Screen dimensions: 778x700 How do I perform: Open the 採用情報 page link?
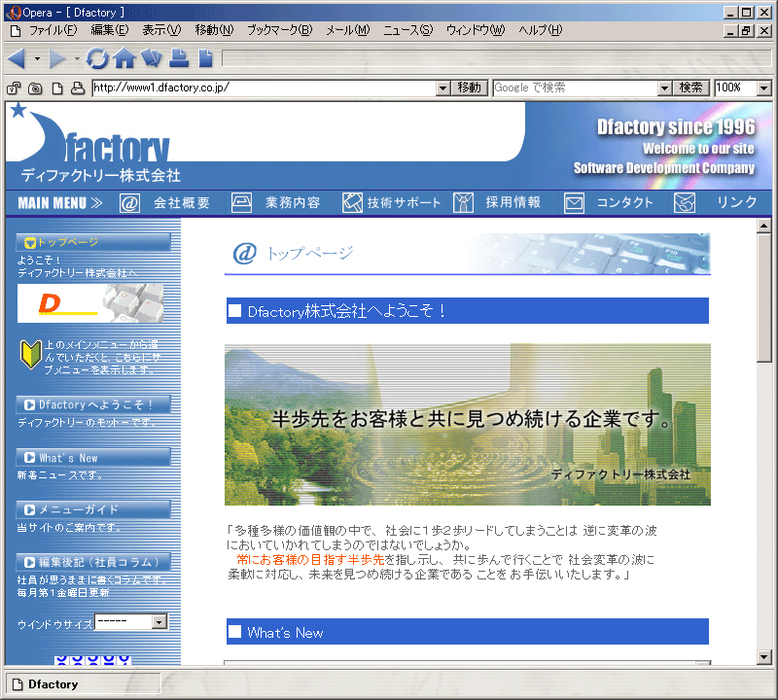tap(513, 203)
